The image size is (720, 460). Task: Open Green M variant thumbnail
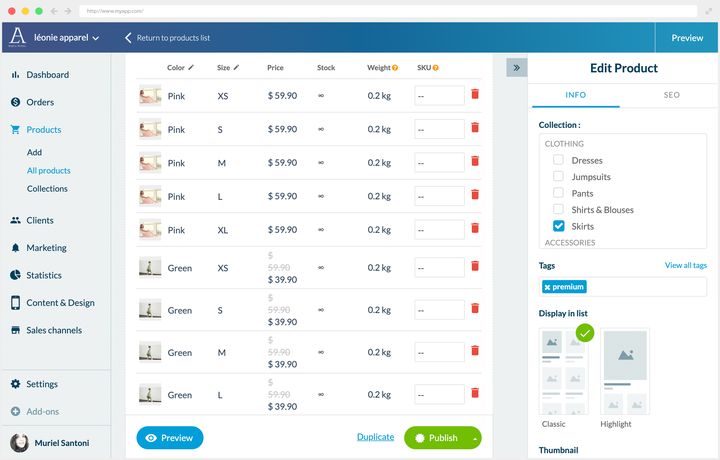[x=150, y=352]
